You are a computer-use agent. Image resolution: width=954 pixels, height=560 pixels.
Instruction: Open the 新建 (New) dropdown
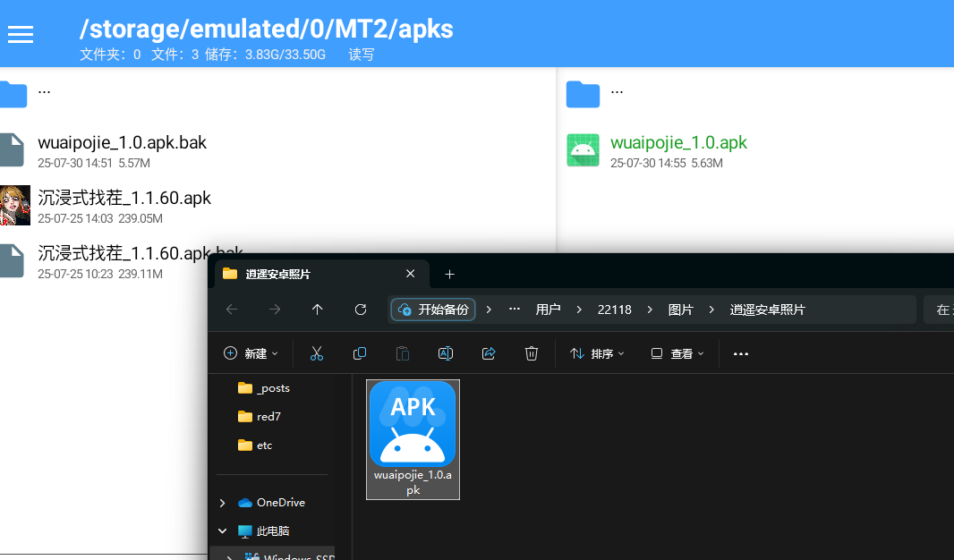coord(251,353)
